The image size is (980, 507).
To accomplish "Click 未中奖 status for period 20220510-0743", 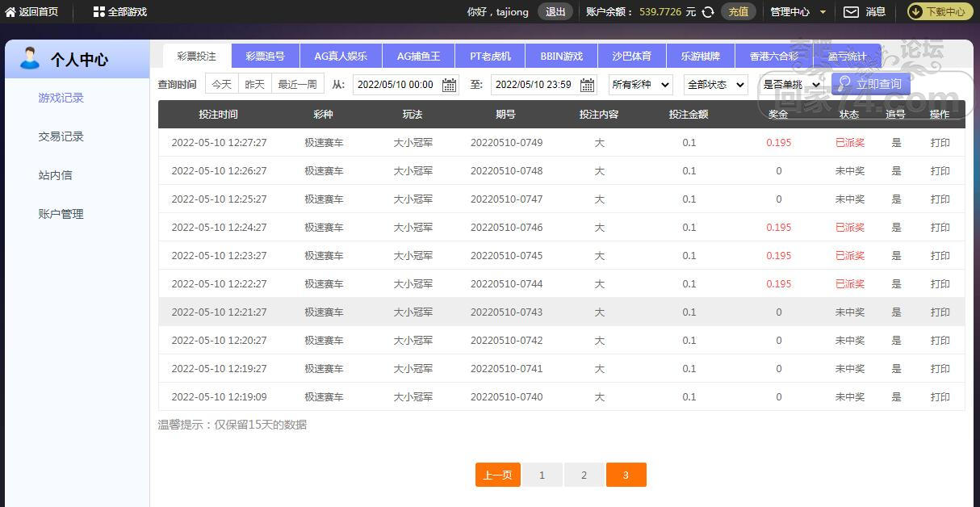I will coord(850,312).
